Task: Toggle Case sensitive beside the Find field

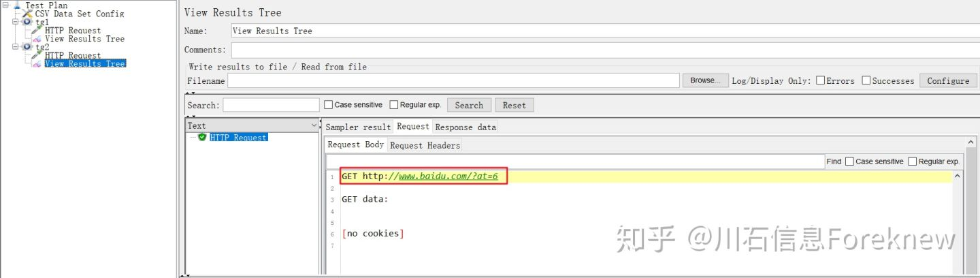Action: point(849,161)
